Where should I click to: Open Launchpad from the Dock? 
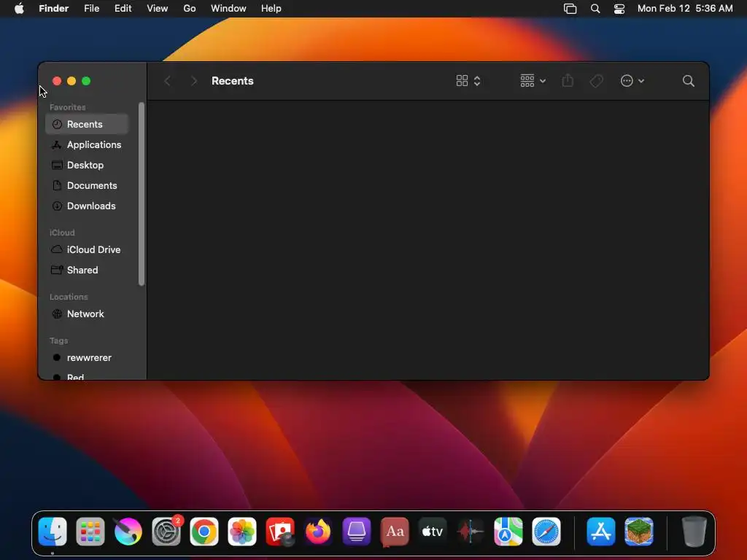pyautogui.click(x=90, y=531)
